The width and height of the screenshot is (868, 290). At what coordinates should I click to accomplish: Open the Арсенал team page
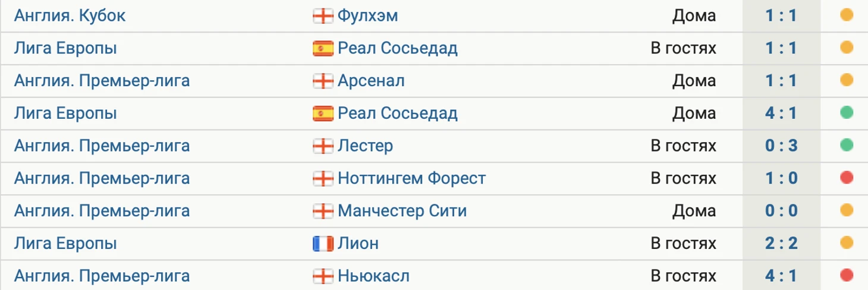pyautogui.click(x=371, y=81)
